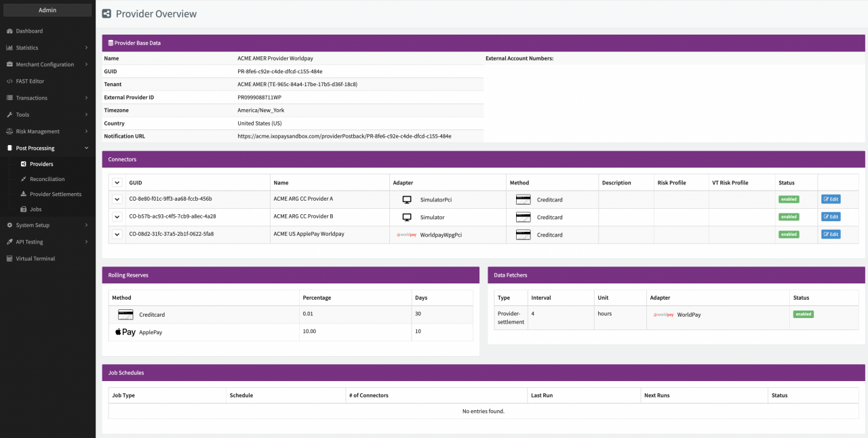Click the Statistics bar chart icon
Screen dimensions: 868x438
click(9, 48)
